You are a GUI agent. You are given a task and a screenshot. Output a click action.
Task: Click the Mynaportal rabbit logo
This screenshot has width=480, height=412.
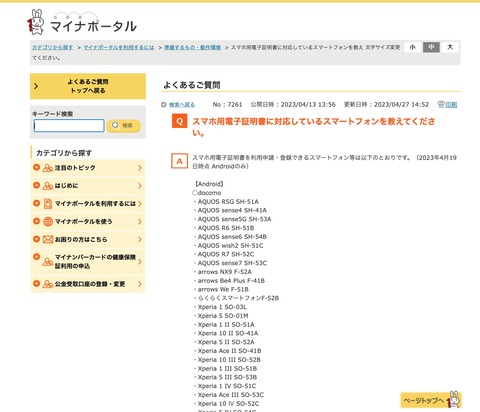click(x=36, y=22)
